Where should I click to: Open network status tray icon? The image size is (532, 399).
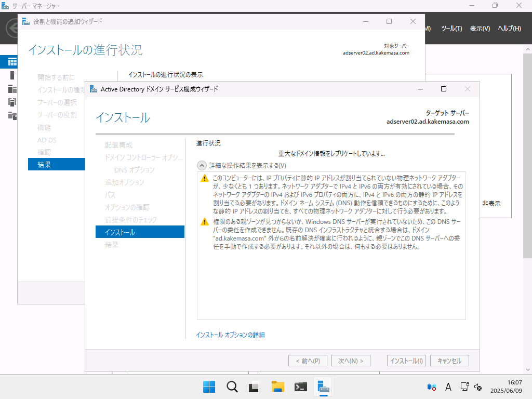pyautogui.click(x=464, y=387)
